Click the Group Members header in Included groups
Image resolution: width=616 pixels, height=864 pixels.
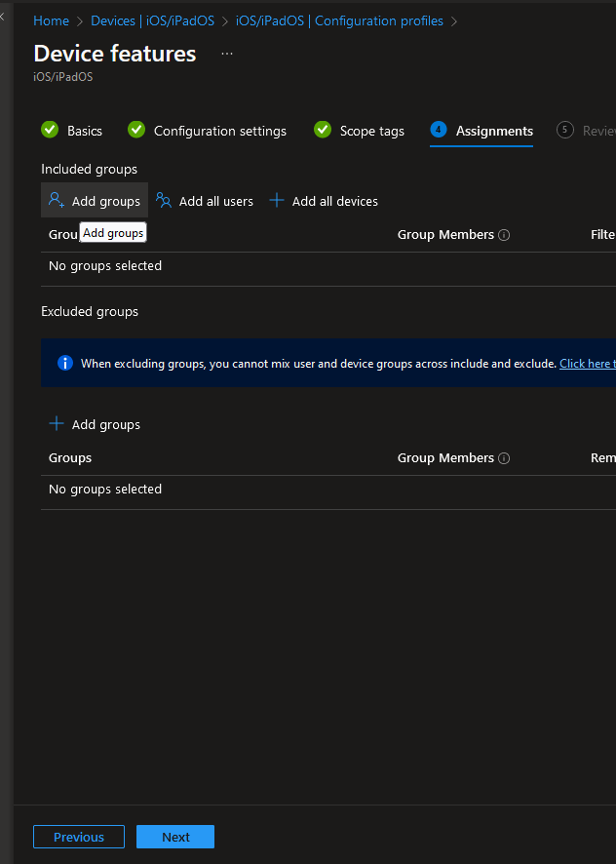tap(445, 235)
